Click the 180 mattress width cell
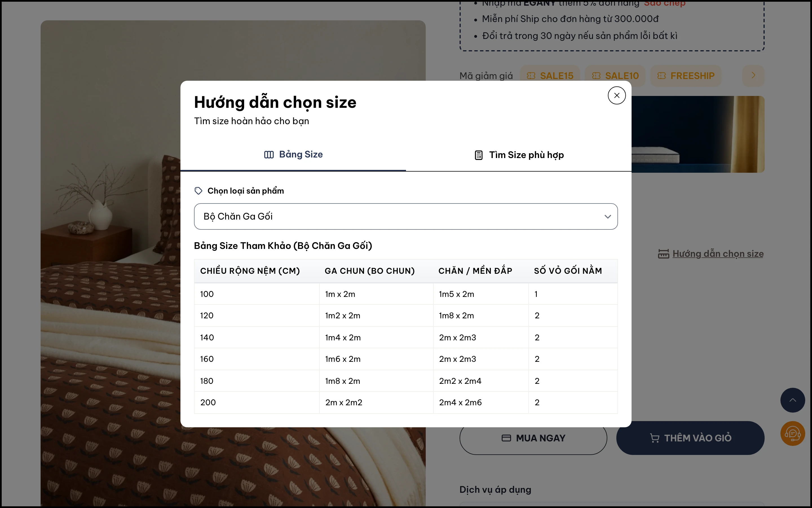The image size is (812, 508). [257, 381]
